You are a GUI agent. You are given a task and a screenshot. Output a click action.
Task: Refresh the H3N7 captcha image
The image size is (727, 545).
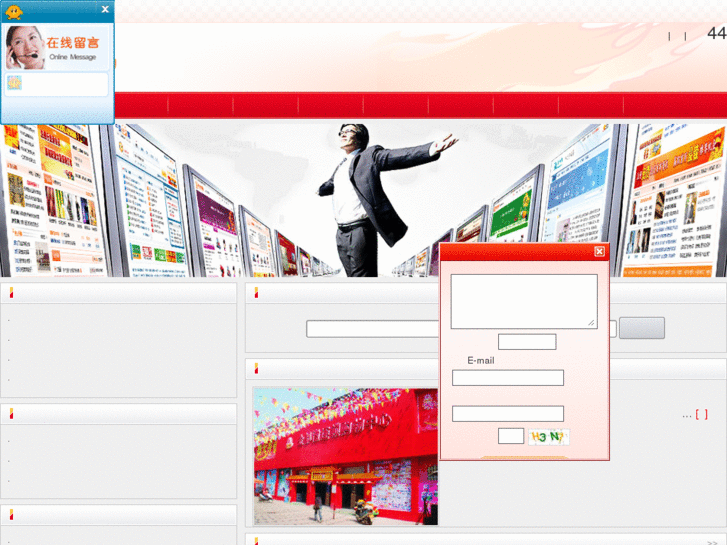click(549, 437)
